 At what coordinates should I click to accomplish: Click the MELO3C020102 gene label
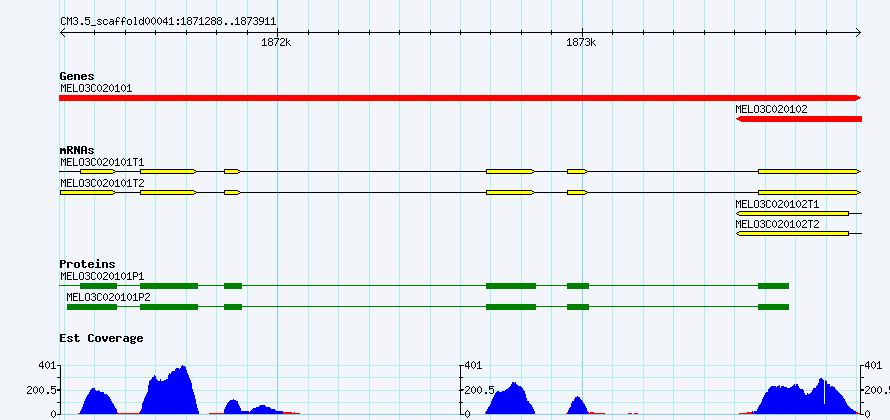771,109
